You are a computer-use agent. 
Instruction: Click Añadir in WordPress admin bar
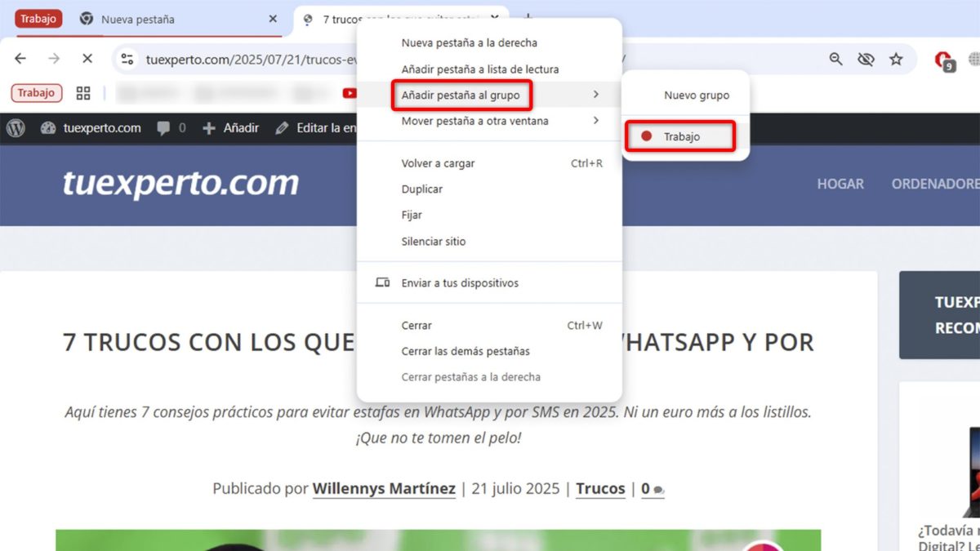point(230,128)
